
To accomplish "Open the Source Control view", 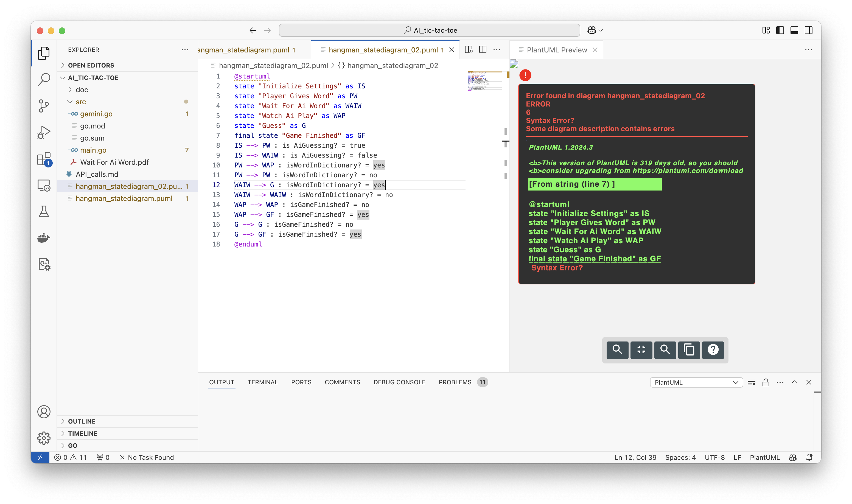I will click(x=44, y=106).
